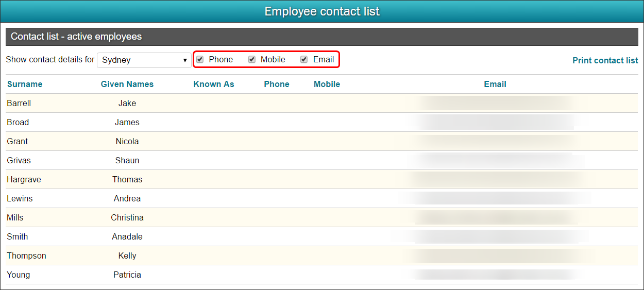The image size is (644, 290).
Task: Click the Grant Nicola row
Action: [321, 141]
